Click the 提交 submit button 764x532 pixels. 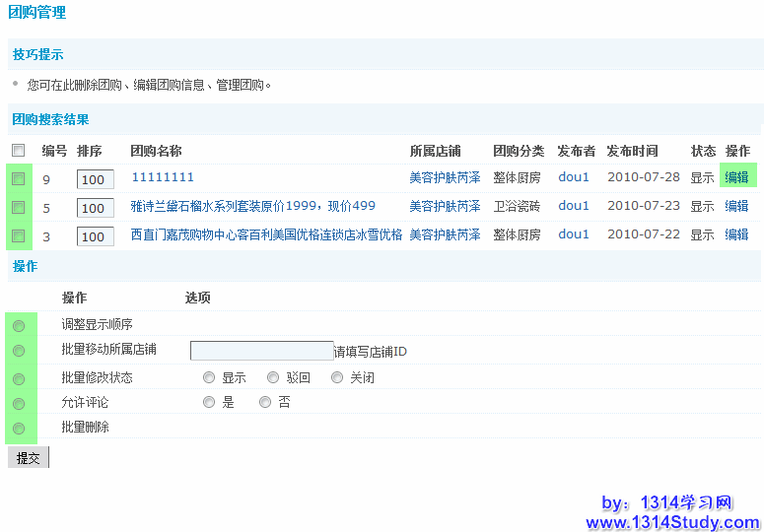(29, 458)
